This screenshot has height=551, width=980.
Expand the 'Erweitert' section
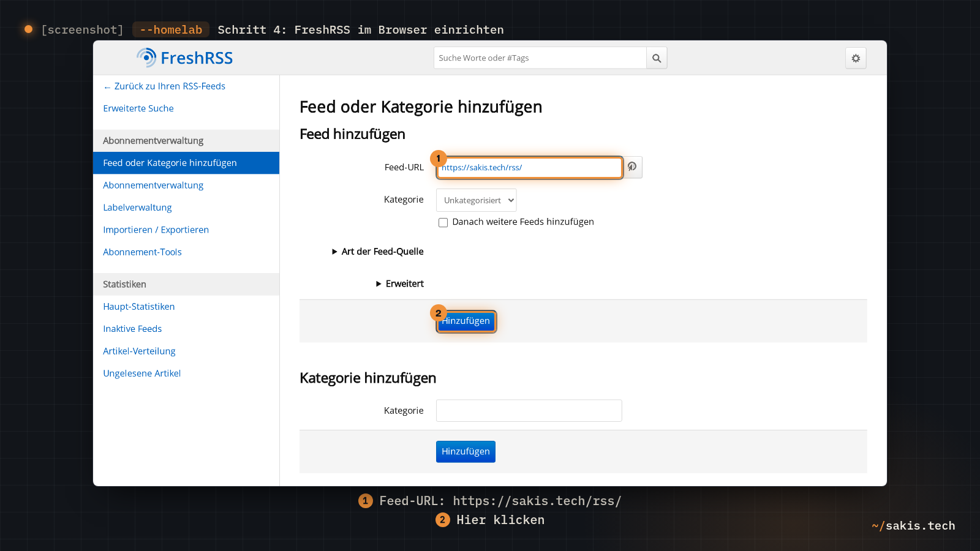pos(399,284)
